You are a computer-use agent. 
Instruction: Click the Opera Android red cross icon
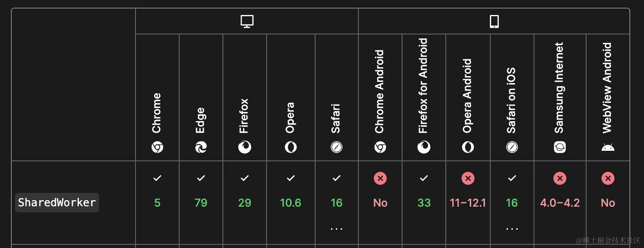pos(468,178)
